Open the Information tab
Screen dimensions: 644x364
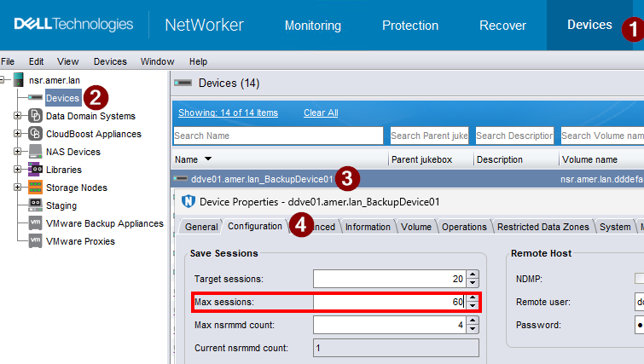(368, 227)
